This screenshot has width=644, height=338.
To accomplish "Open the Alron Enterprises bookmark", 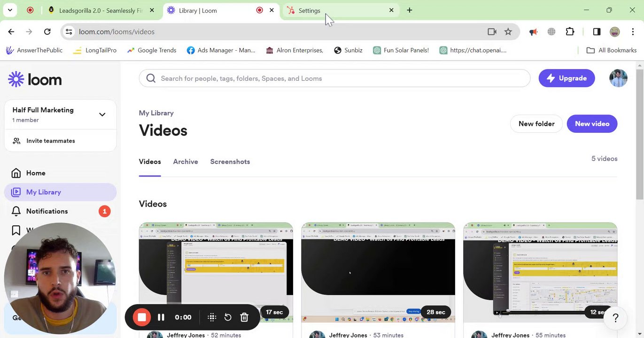I will point(295,50).
